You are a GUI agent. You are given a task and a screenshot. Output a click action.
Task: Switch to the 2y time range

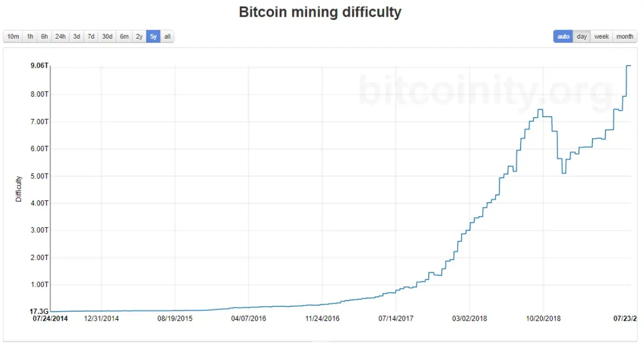pos(138,36)
